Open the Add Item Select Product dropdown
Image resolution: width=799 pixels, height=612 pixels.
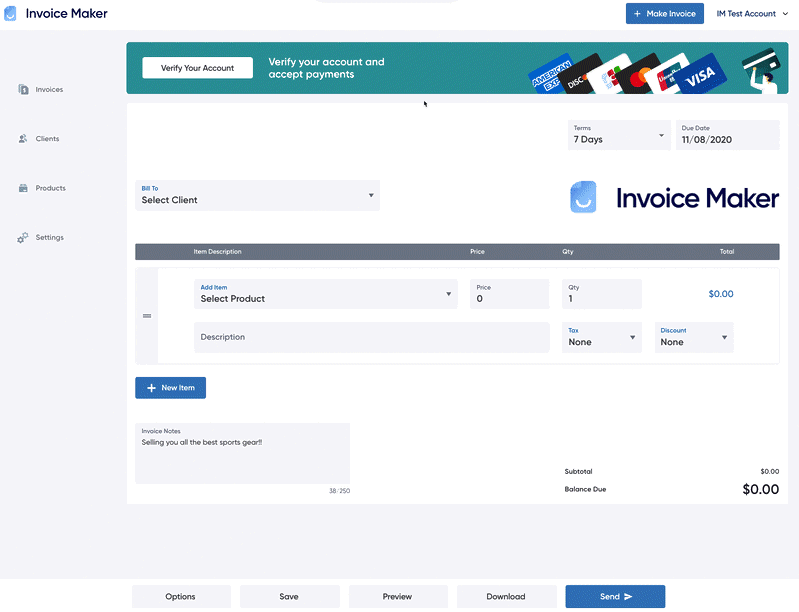[326, 294]
